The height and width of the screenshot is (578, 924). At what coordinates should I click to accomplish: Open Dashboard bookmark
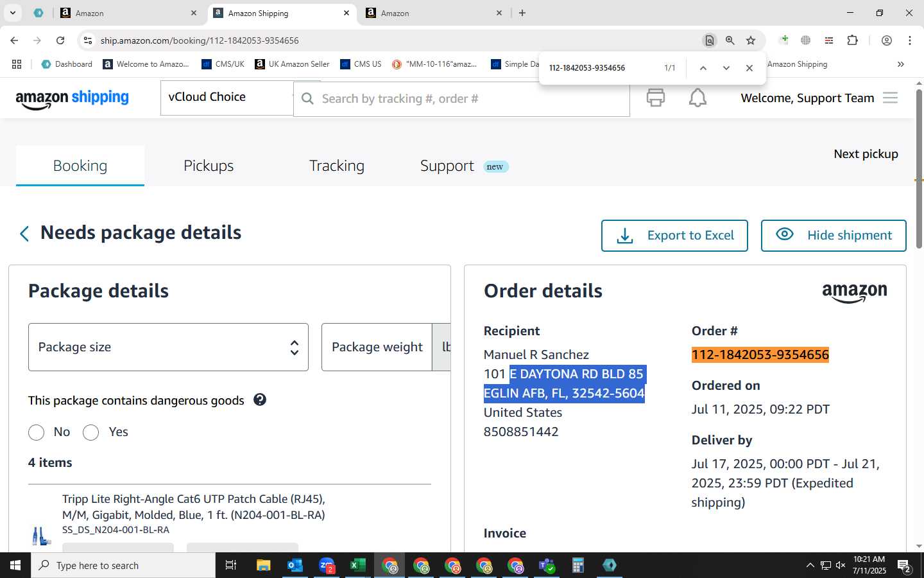point(67,64)
